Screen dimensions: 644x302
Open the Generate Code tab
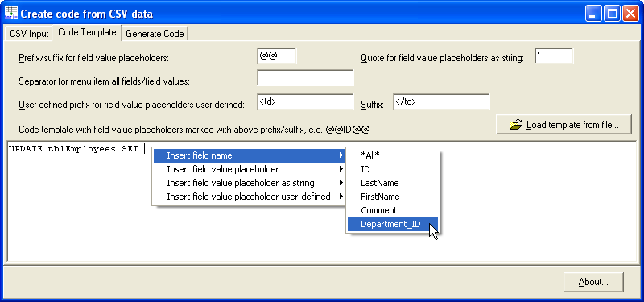point(155,34)
